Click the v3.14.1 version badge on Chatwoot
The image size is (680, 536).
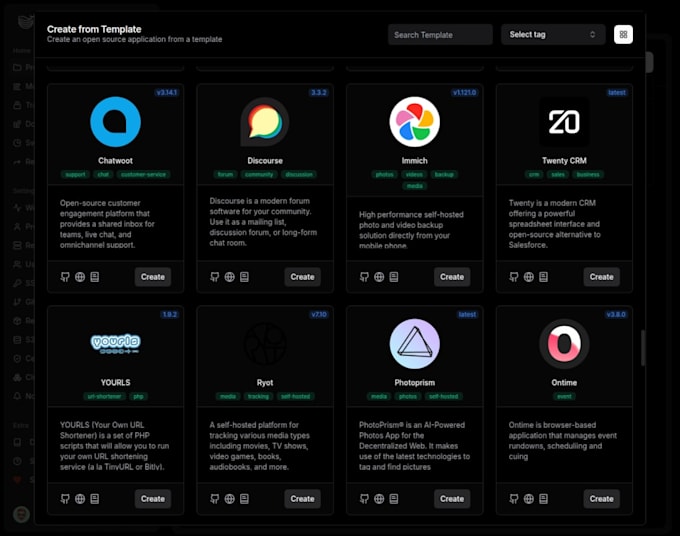[167, 92]
